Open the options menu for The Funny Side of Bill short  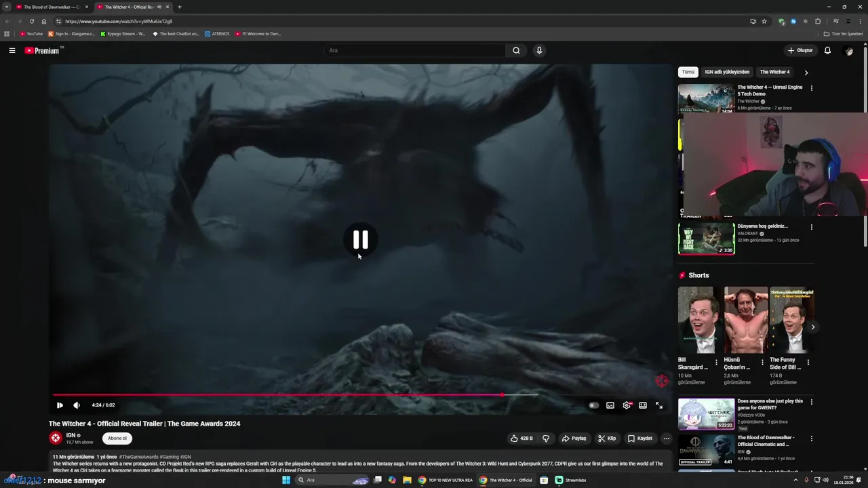click(808, 363)
